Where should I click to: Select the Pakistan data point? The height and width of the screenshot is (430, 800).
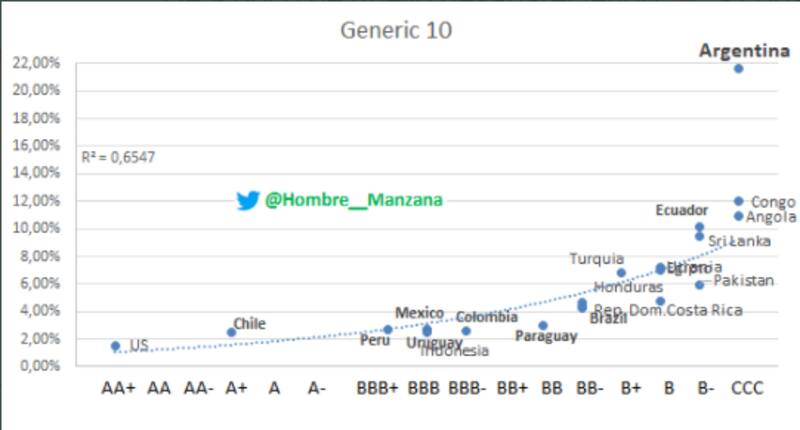[x=699, y=284]
